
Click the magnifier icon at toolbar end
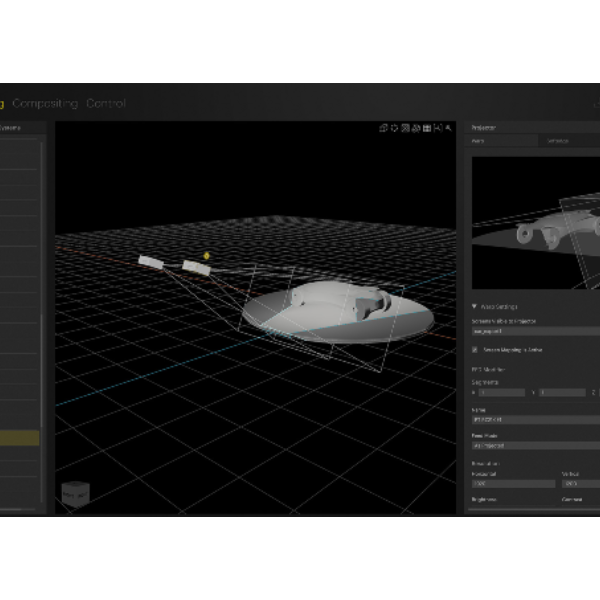click(448, 128)
